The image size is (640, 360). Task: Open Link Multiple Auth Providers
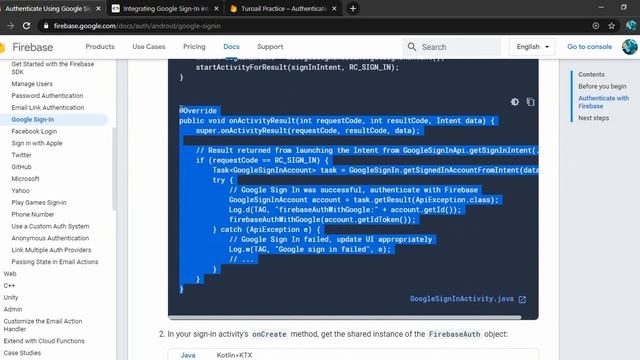51,249
